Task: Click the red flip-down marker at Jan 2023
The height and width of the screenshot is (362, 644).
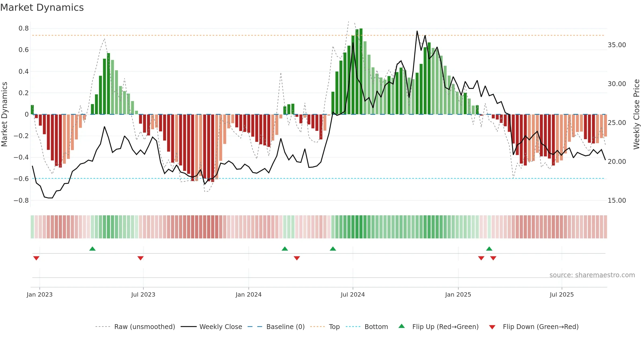Action: (x=36, y=258)
